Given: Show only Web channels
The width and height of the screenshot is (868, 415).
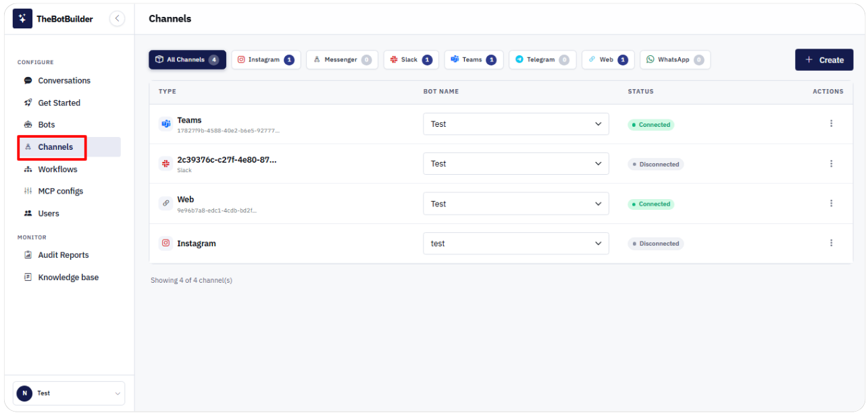Looking at the screenshot, I should tap(608, 59).
